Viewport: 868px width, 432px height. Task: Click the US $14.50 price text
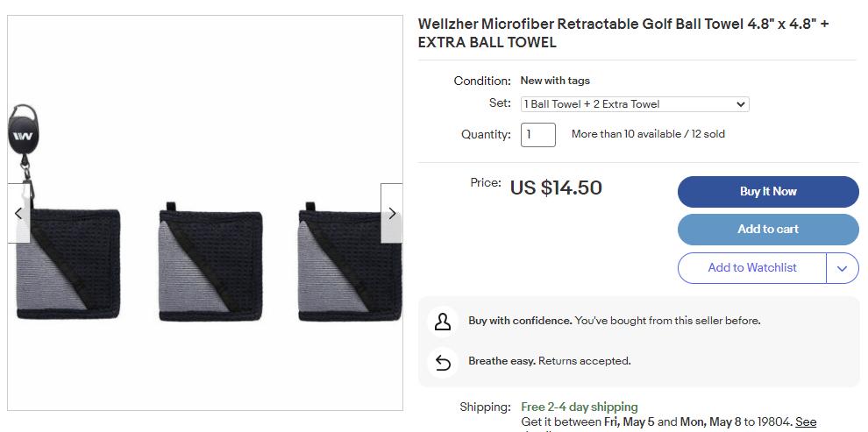[556, 188]
